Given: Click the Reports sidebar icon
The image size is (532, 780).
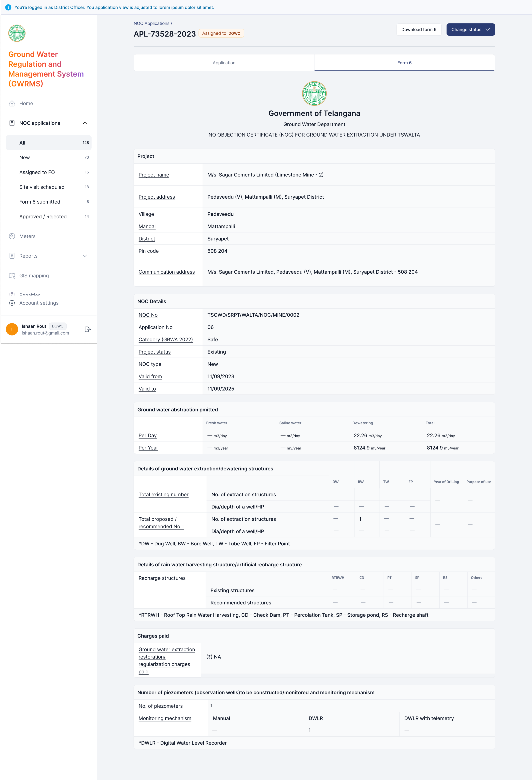Looking at the screenshot, I should [12, 256].
